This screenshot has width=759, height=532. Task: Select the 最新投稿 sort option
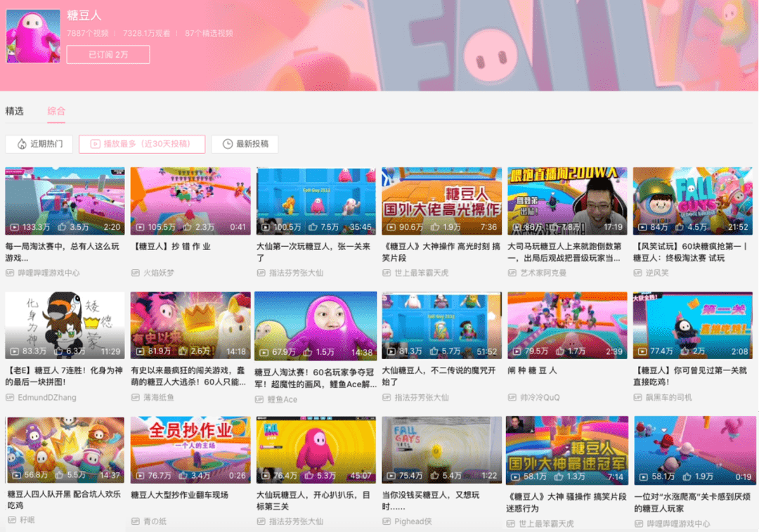click(x=245, y=144)
